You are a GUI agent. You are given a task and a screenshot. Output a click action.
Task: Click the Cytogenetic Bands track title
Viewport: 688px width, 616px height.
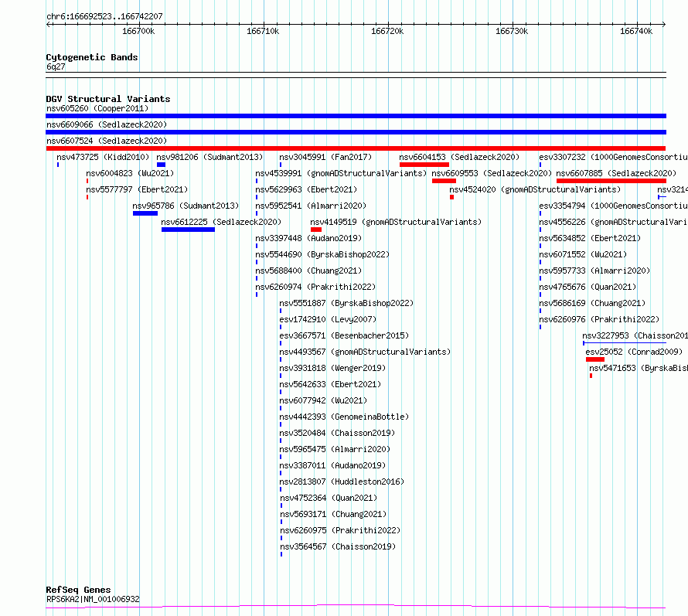click(92, 57)
